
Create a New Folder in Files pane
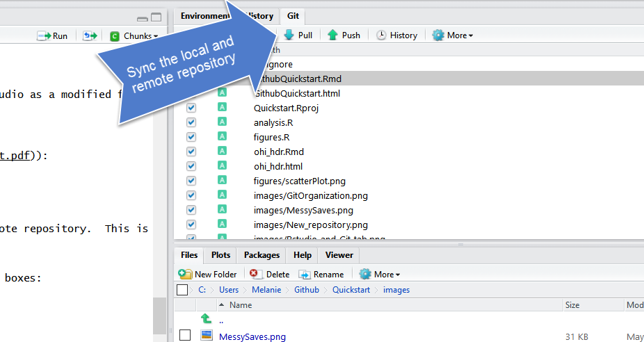208,275
